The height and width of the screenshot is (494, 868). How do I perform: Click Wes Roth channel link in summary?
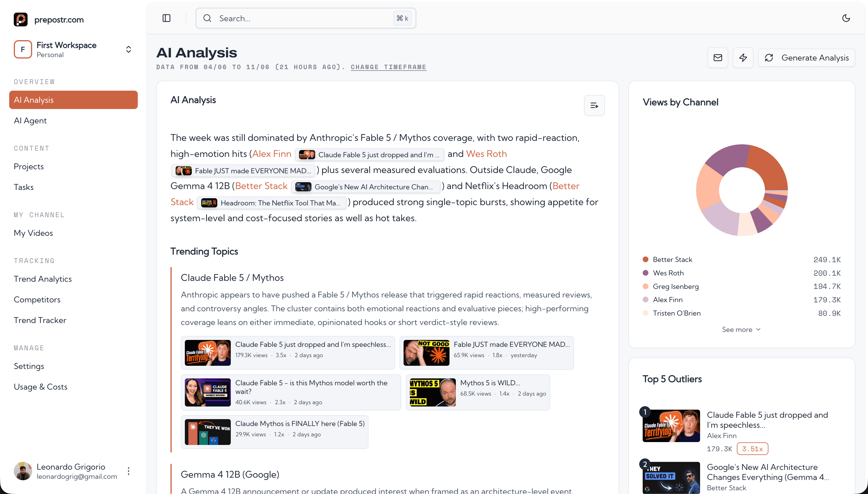coord(486,154)
